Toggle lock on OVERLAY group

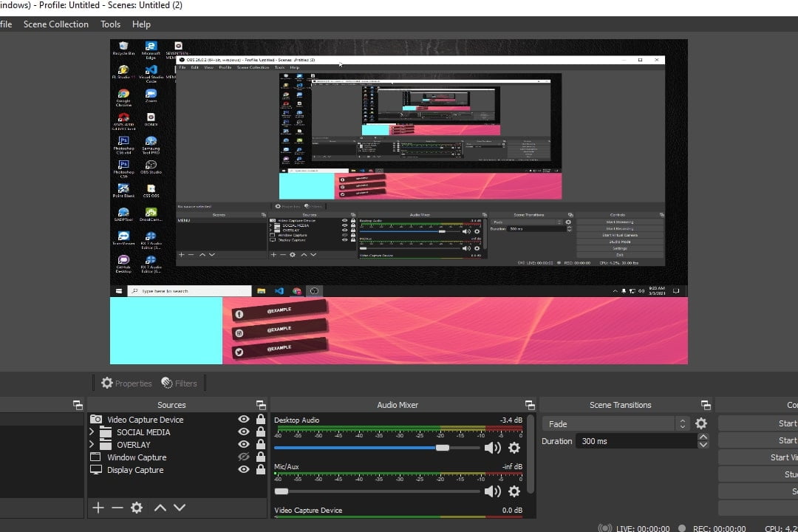coord(261,444)
